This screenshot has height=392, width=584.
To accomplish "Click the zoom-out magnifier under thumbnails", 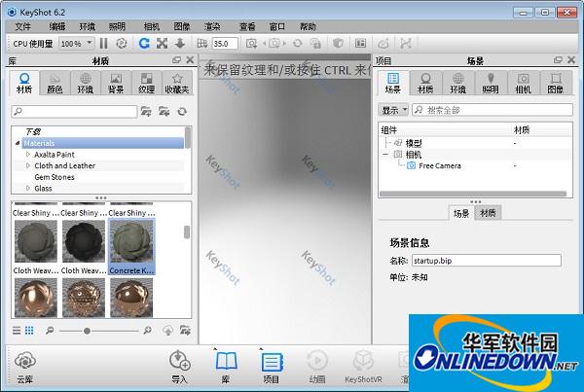I will (50, 330).
